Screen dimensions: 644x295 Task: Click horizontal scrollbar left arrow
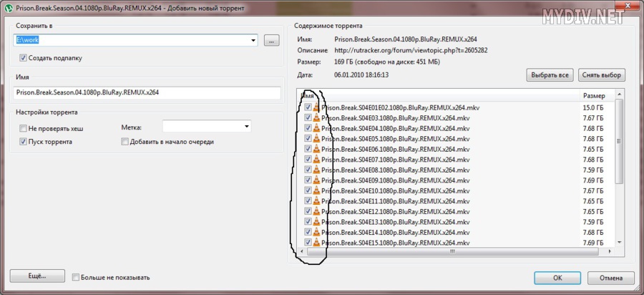pos(301,251)
